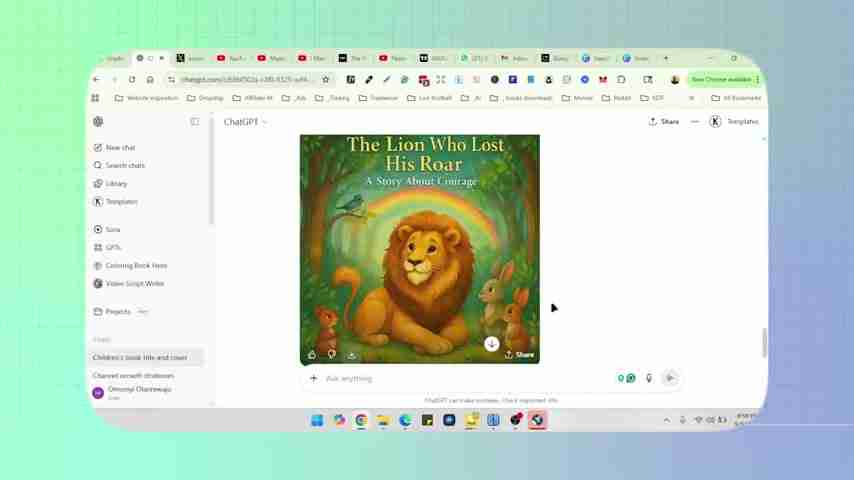The height and width of the screenshot is (480, 854).
Task: Select the Children's book title chat
Action: coord(146,357)
